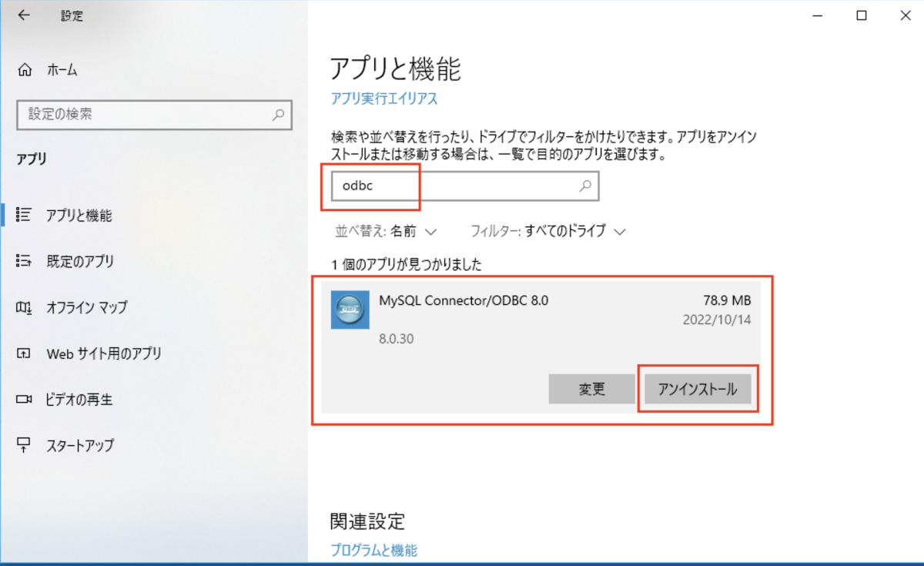Click the スタートアップ icon

point(24,445)
